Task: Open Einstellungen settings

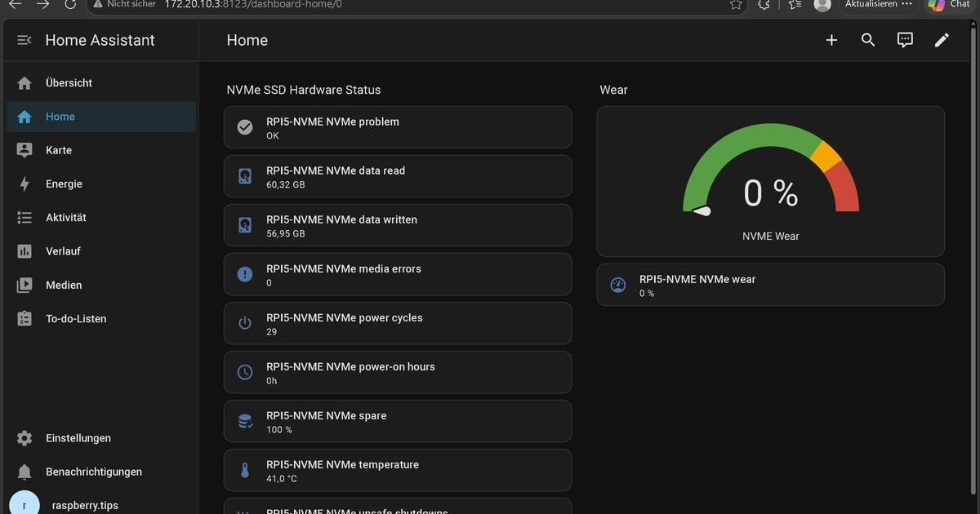Action: (100, 438)
